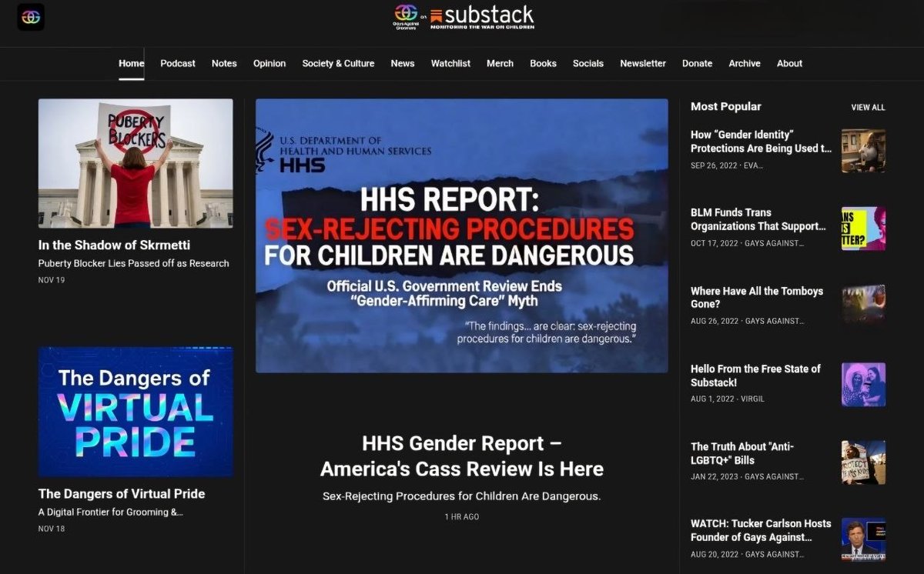
Task: Open the Donate page
Action: pos(697,63)
